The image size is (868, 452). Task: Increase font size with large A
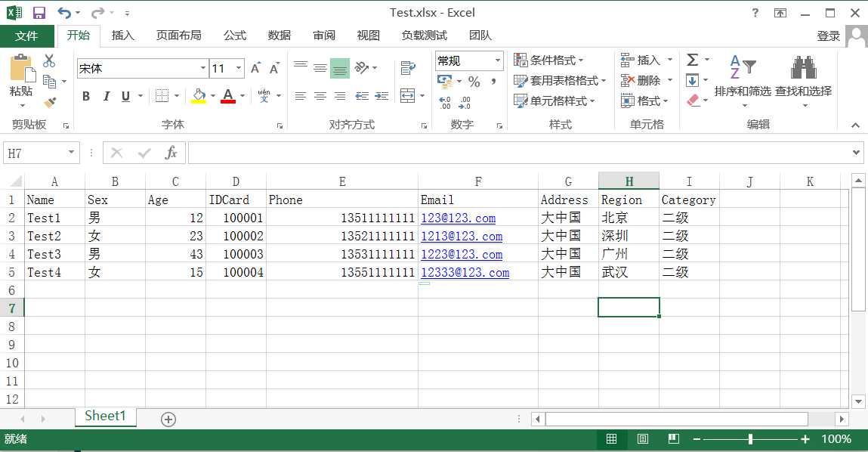point(255,68)
